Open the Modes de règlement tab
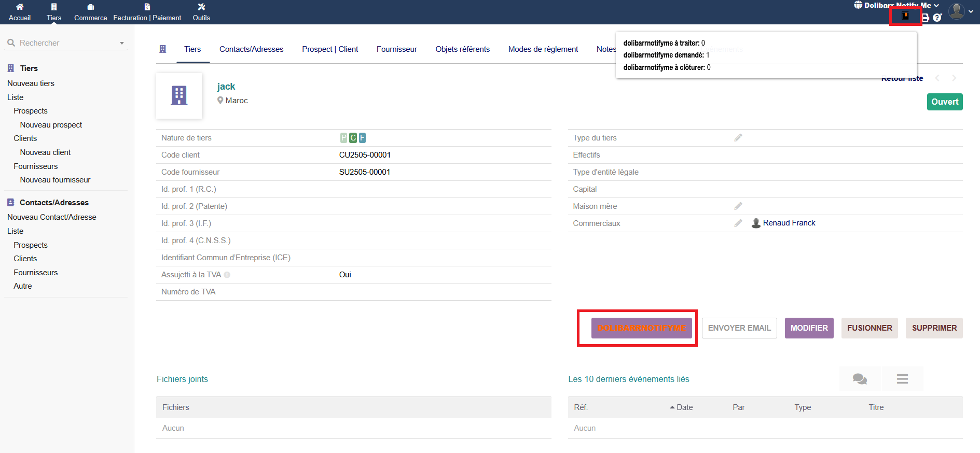The image size is (980, 453). (x=543, y=49)
